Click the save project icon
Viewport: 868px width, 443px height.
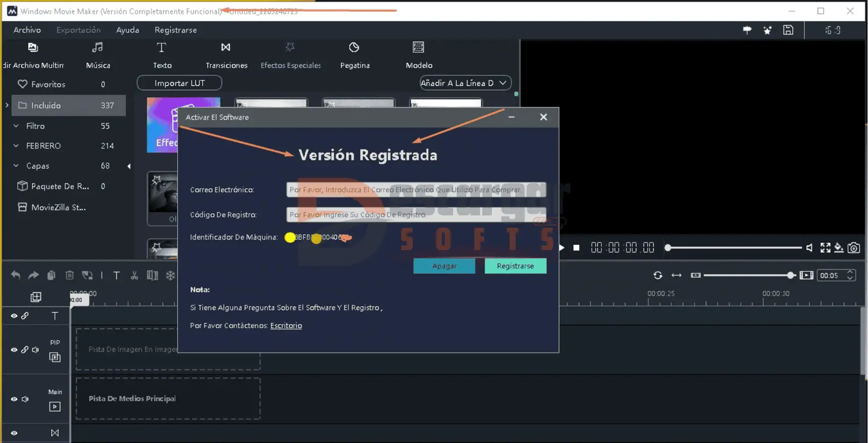pyautogui.click(x=788, y=30)
